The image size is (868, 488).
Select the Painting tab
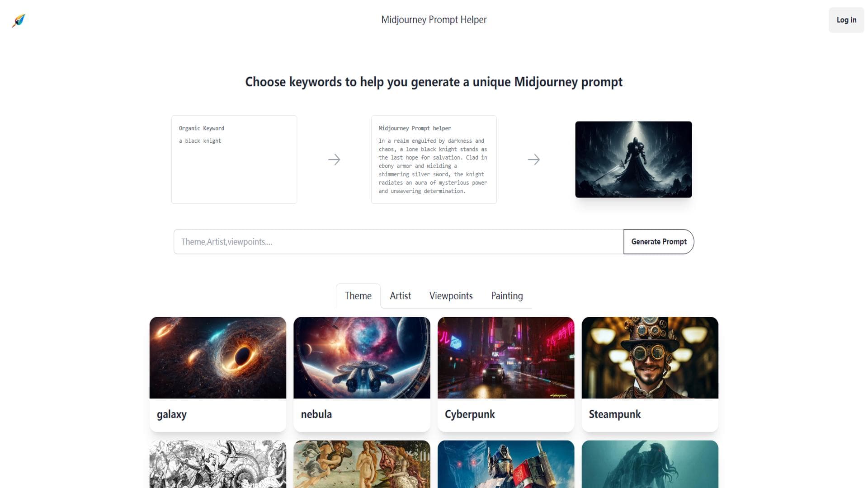tap(507, 296)
